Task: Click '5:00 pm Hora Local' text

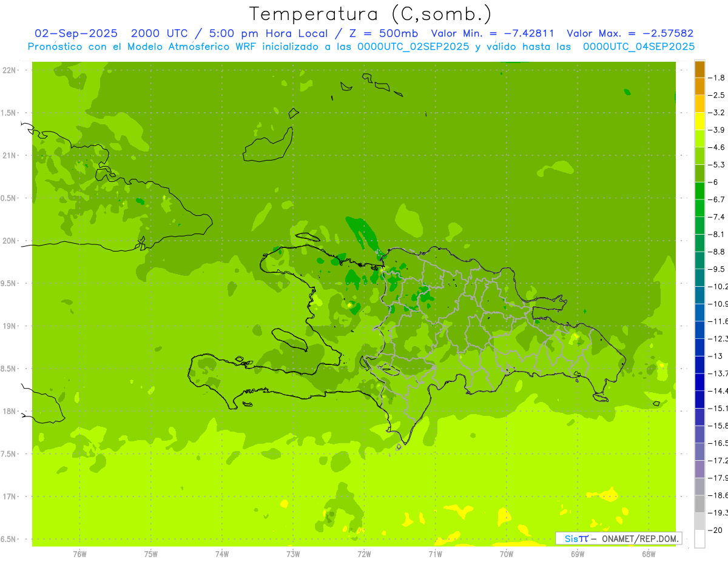Action: [x=268, y=33]
